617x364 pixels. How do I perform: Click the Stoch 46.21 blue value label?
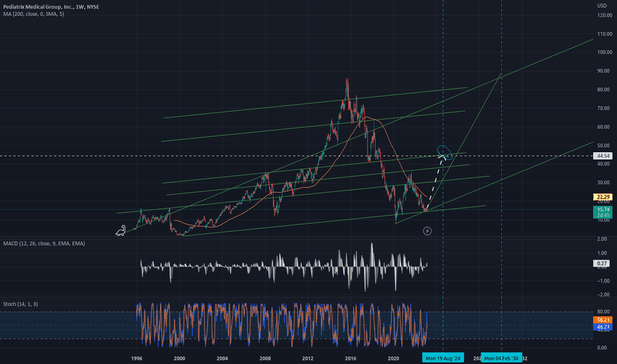[603, 327]
